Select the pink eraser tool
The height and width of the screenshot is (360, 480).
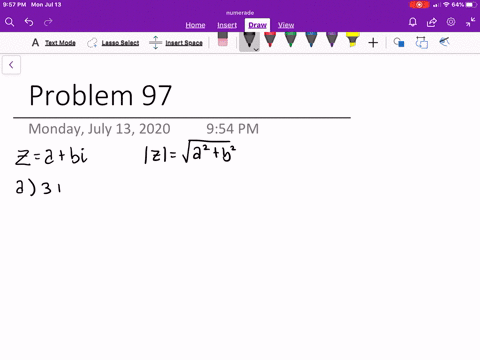tap(223, 39)
